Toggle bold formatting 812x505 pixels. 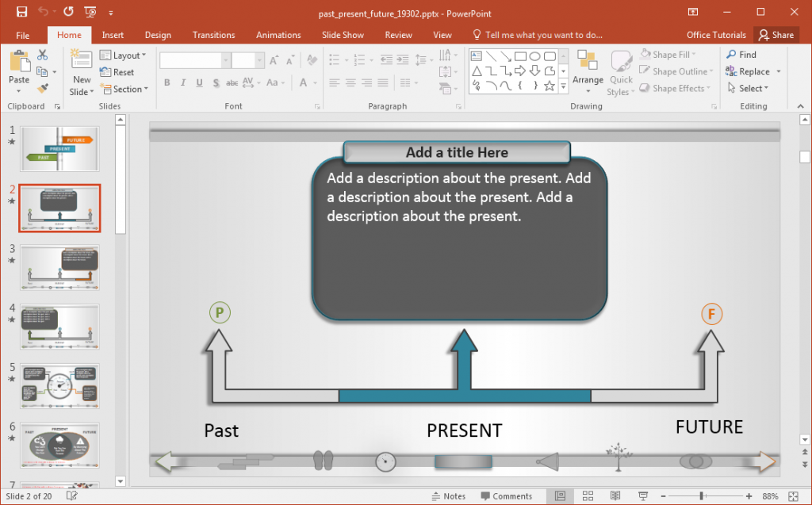pyautogui.click(x=167, y=82)
